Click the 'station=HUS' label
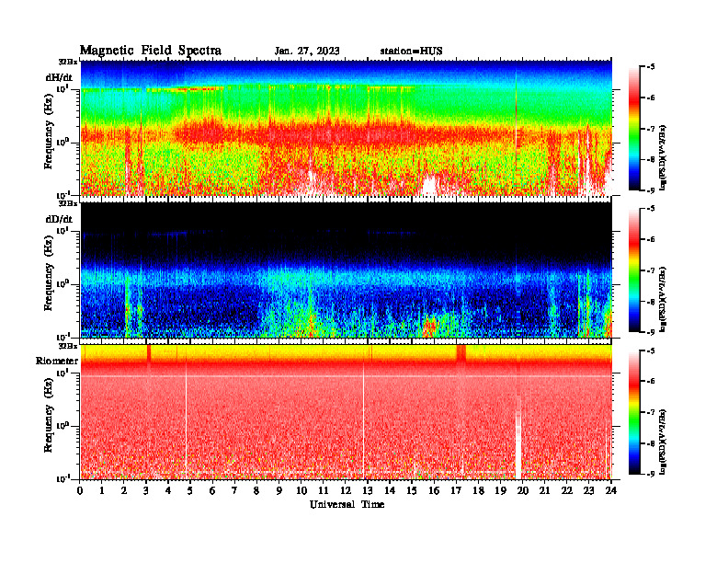The width and height of the screenshot is (728, 563). [411, 52]
